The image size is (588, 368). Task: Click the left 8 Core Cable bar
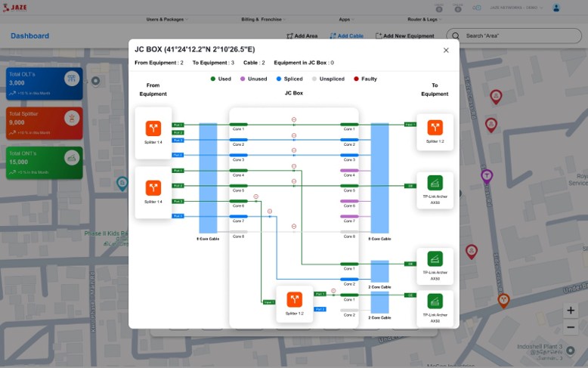(x=208, y=178)
